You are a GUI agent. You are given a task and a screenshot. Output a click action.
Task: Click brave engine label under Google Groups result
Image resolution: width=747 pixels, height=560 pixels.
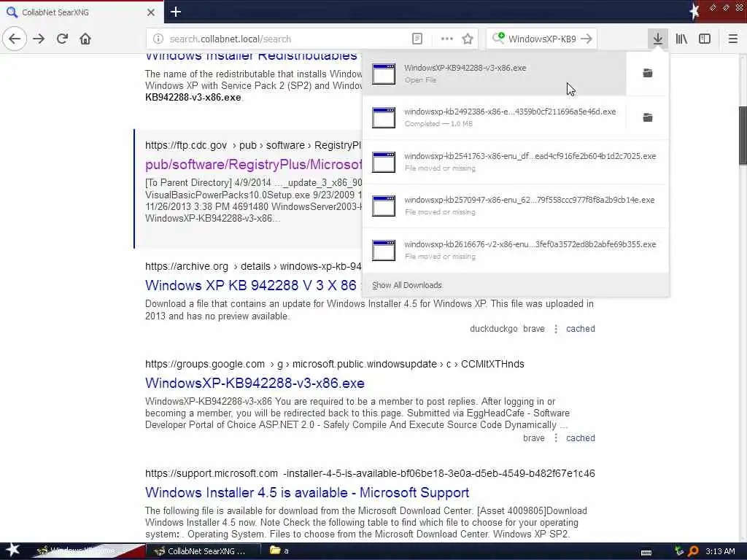point(533,438)
